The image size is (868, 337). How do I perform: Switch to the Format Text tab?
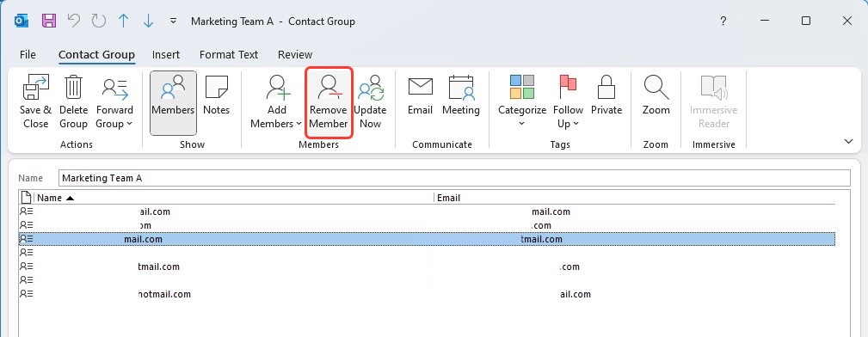(x=229, y=55)
